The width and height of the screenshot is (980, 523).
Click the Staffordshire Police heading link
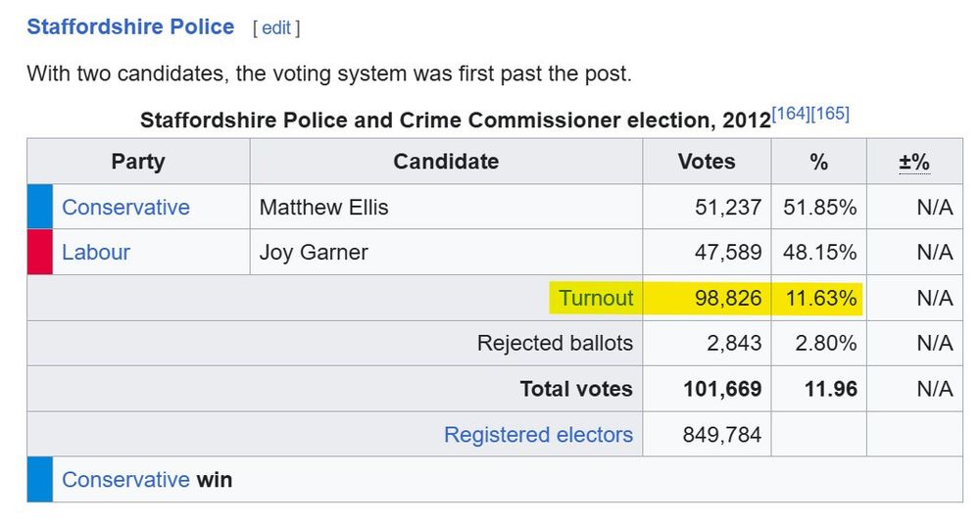tap(130, 27)
